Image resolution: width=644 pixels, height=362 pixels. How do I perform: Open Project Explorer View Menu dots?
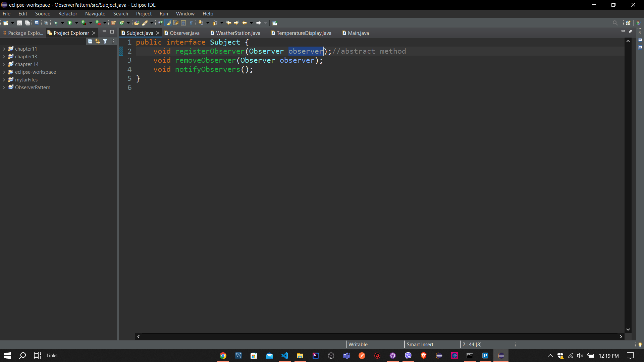point(113,41)
